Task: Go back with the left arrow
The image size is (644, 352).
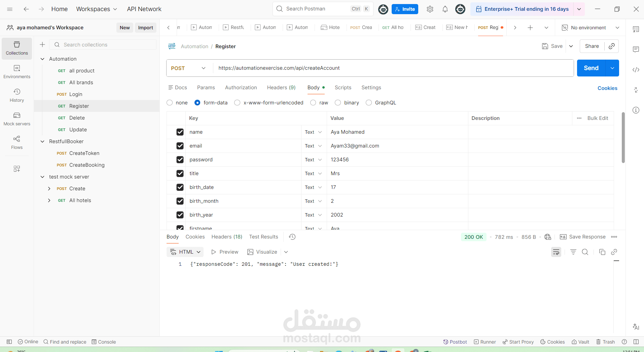Action: tap(26, 9)
